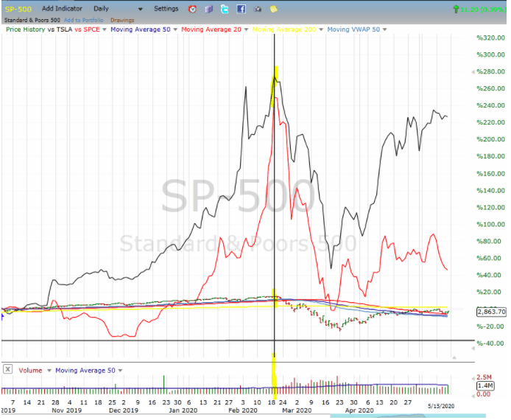Open the price alert clock icon
The height and width of the screenshot is (420, 511).
click(192, 9)
